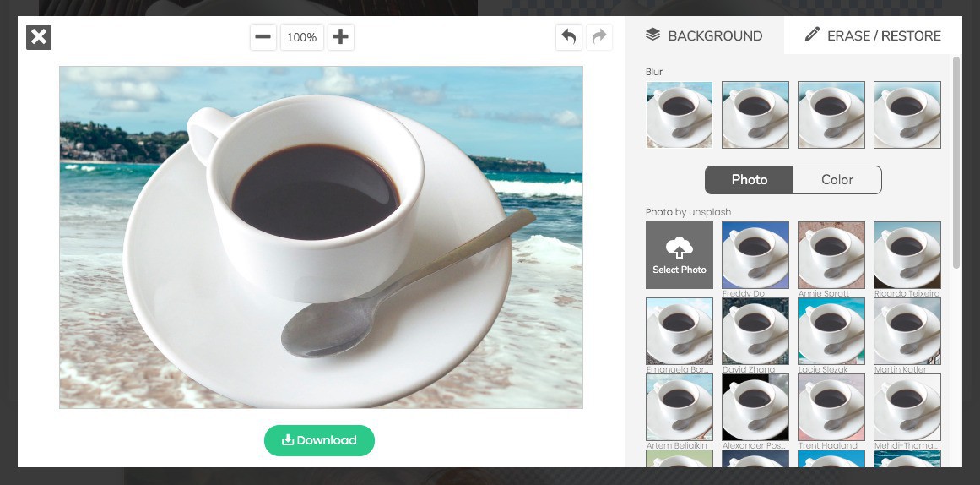Viewport: 980px width, 485px height.
Task: Select the Photo background mode
Action: click(750, 180)
